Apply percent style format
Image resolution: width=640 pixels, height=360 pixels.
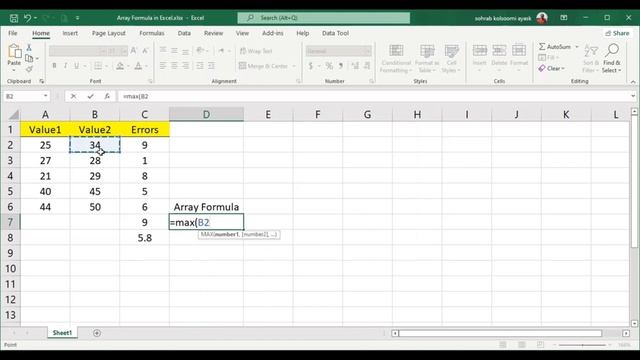(329, 66)
